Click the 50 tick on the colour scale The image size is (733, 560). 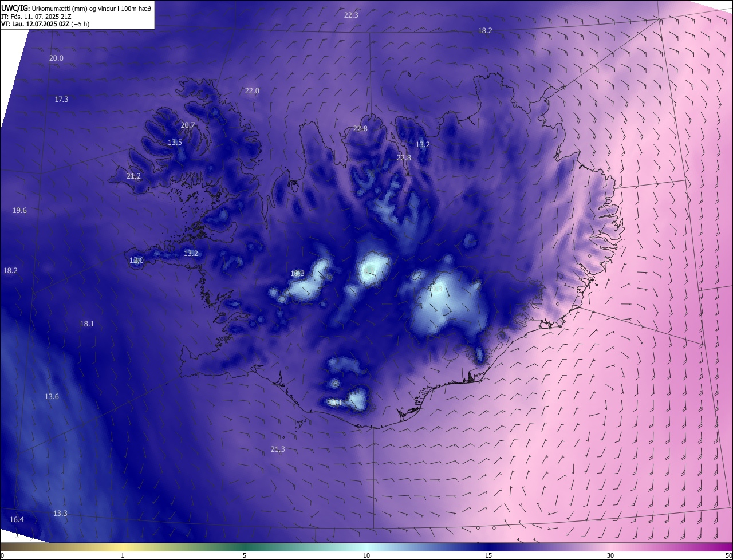(728, 556)
